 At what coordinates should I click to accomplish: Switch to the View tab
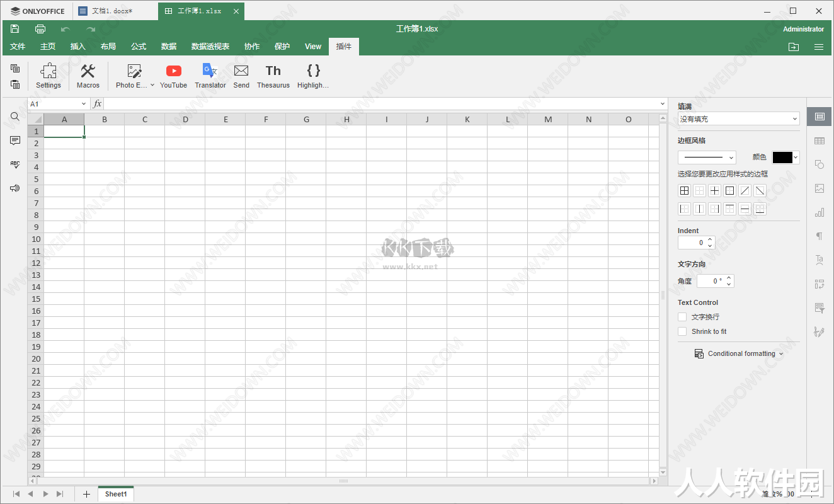pyautogui.click(x=313, y=47)
